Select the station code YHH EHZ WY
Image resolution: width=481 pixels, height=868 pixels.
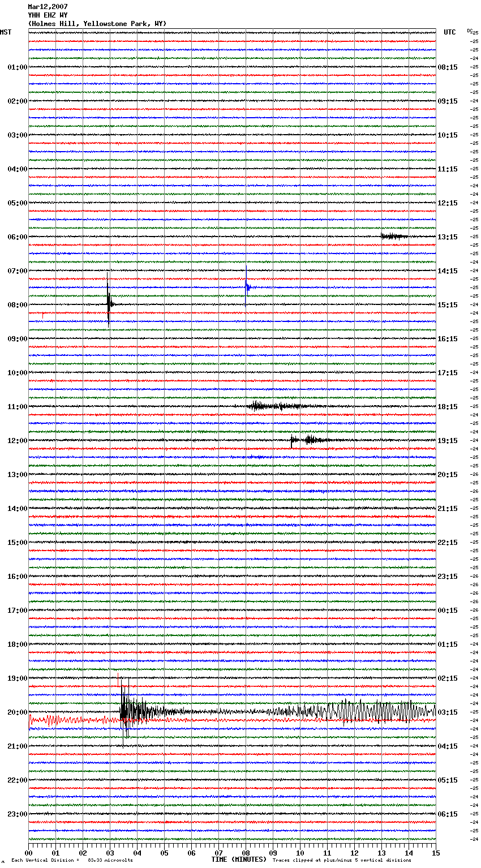coord(48,15)
